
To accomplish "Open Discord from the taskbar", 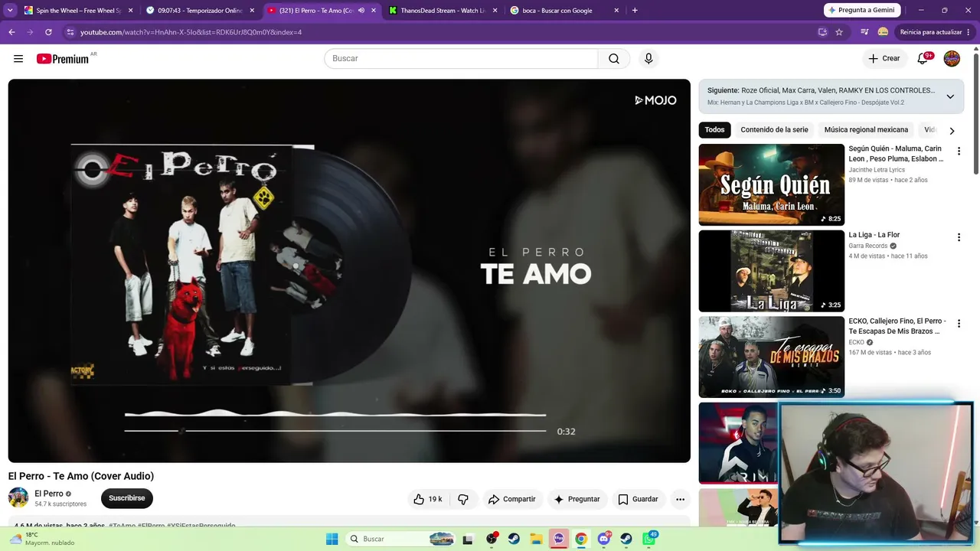I will point(604,539).
